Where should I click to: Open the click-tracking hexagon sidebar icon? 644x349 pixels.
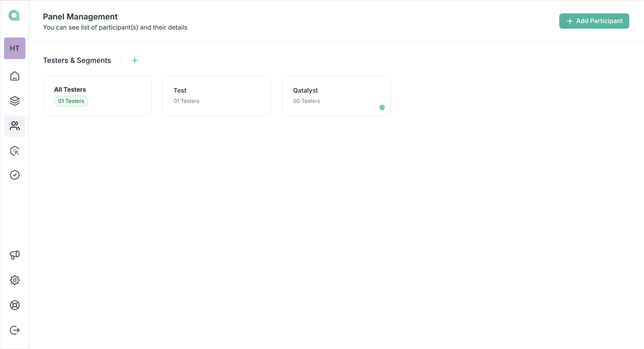click(15, 151)
